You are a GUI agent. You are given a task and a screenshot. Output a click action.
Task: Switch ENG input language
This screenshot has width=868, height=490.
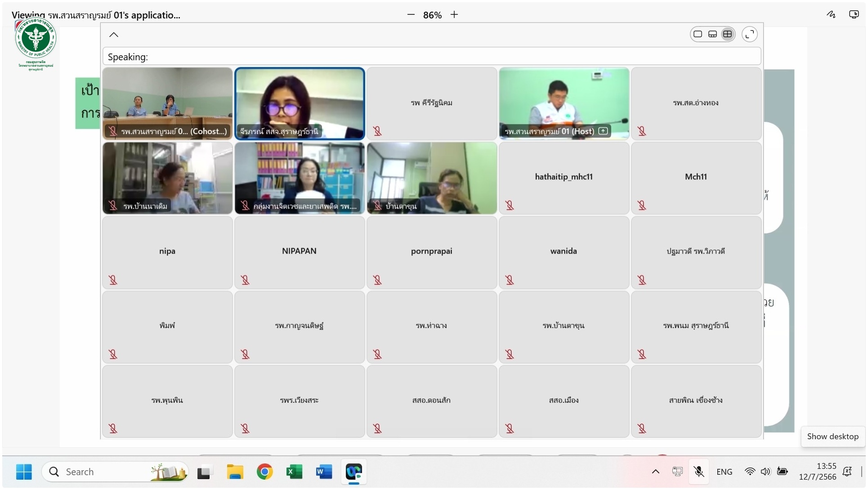pos(724,472)
